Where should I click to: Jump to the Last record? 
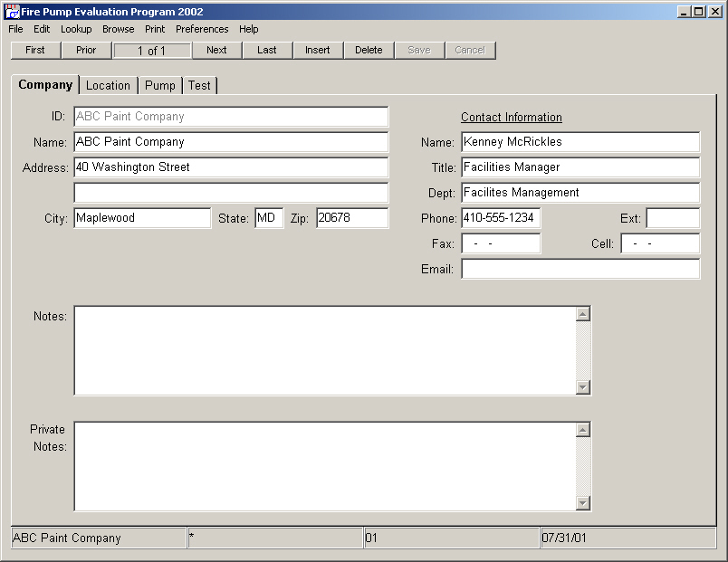[x=267, y=50]
